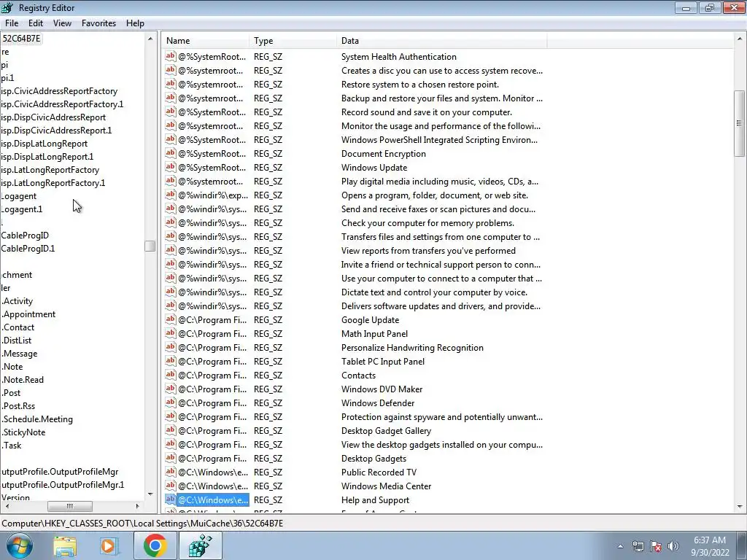The width and height of the screenshot is (747, 560).
Task: Click the ab icon beside Tablet PC Input Panel
Action: [171, 361]
